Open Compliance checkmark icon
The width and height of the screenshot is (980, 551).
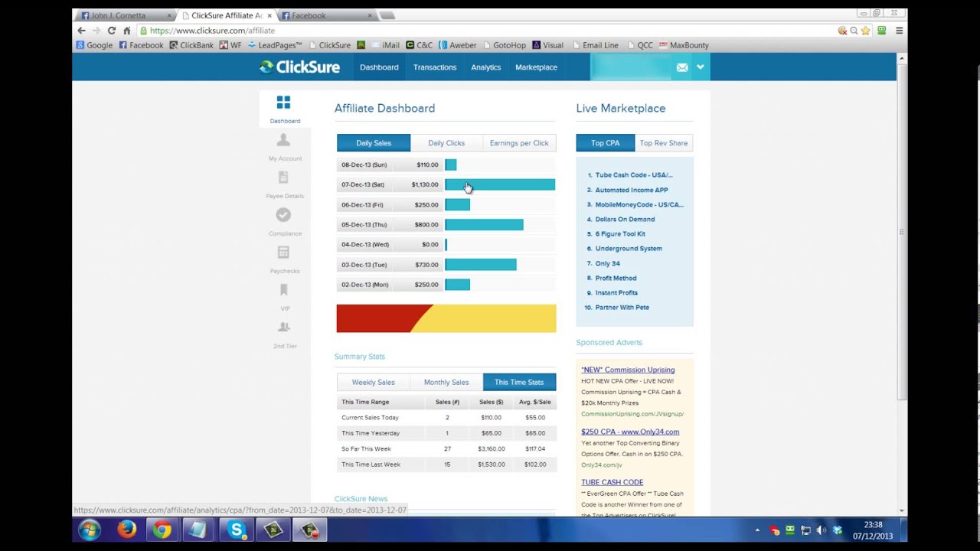(283, 215)
